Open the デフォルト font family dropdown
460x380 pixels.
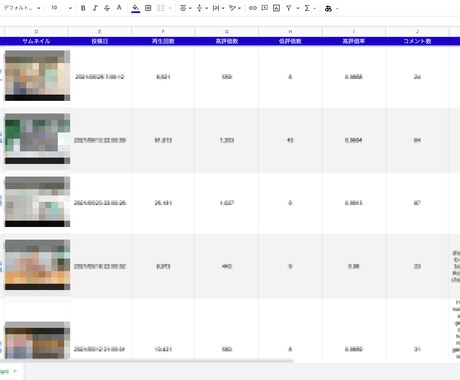click(22, 8)
